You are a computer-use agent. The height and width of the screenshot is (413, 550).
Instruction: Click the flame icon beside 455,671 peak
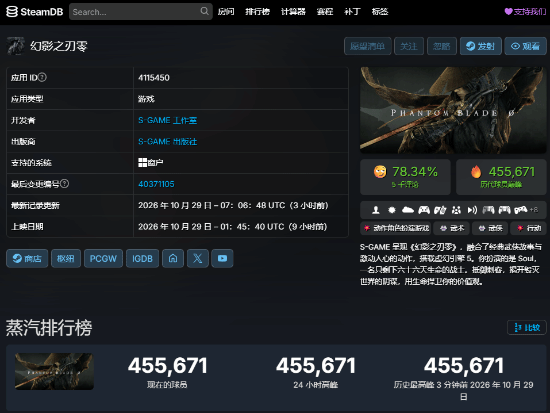[x=476, y=172]
